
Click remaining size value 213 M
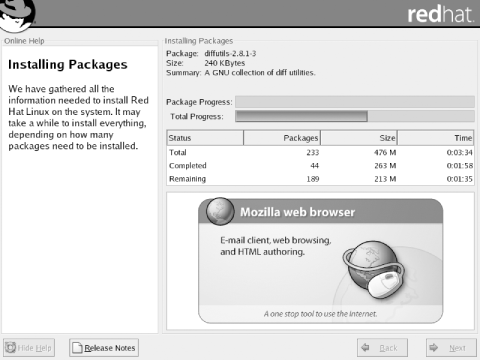pyautogui.click(x=385, y=179)
